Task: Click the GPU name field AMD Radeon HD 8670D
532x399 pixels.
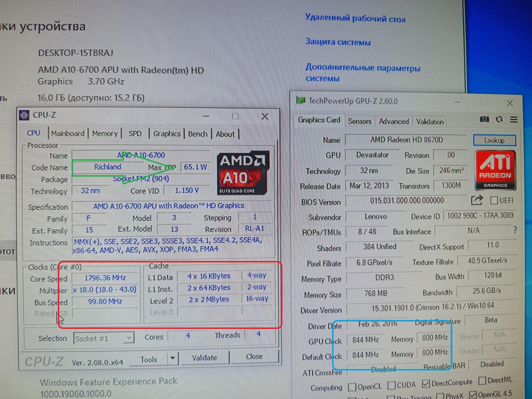Action: (407, 140)
